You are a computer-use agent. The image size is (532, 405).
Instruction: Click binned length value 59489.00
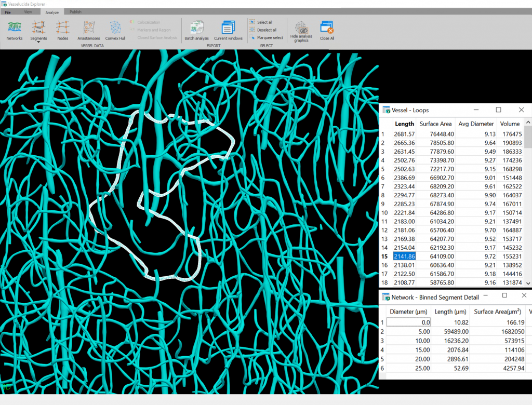456,331
